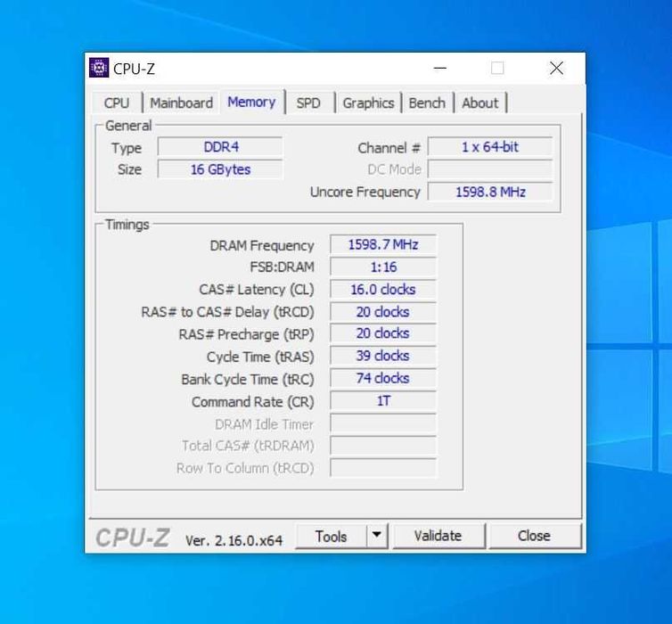Select the DDR4 type value
The image size is (672, 624).
tap(220, 147)
